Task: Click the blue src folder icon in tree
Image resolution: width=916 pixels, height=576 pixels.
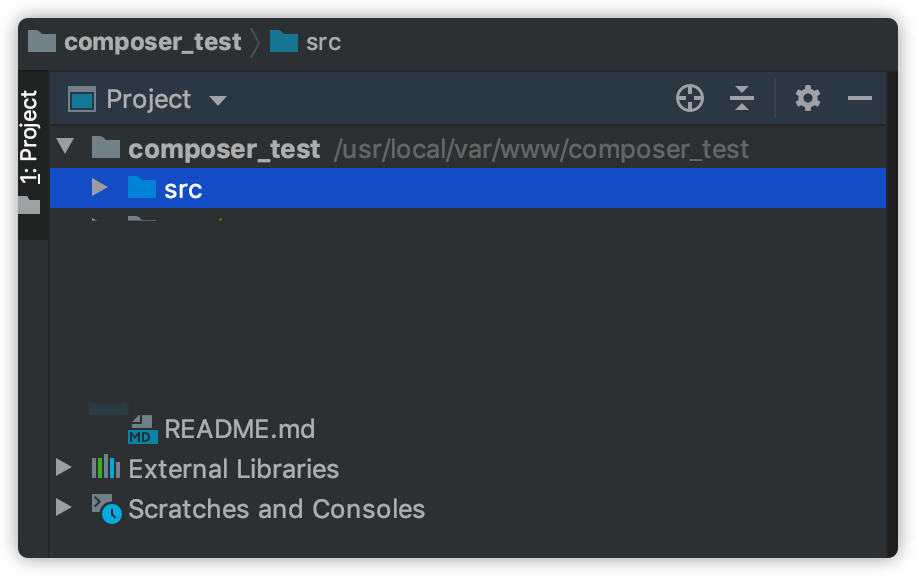Action: pos(143,188)
